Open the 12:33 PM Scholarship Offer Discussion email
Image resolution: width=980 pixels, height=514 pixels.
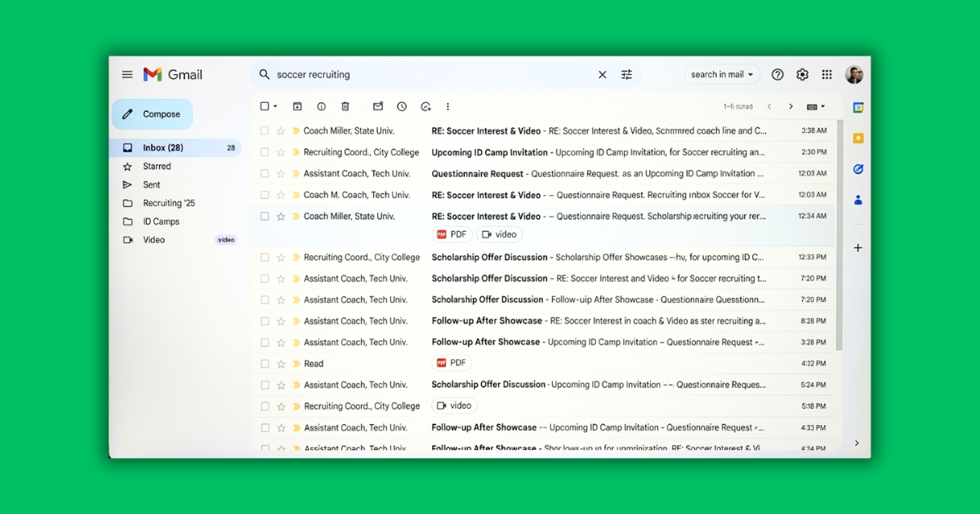click(542, 257)
